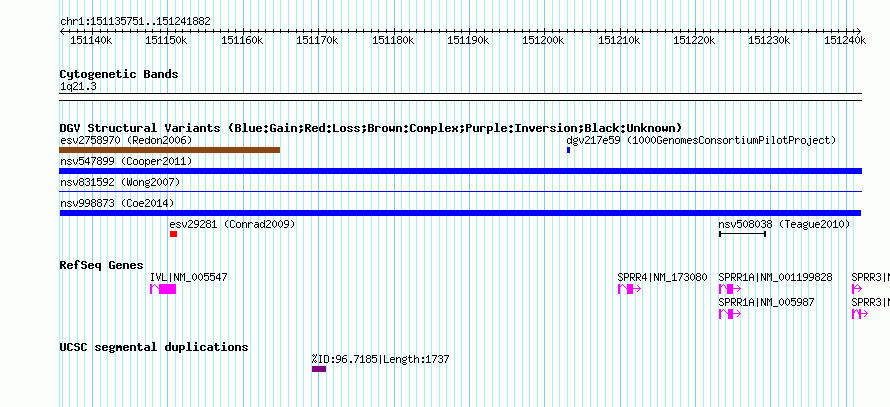Viewport: 890px width, 407px height.
Task: Click the 151180k ruler tick label
Action: click(393, 40)
